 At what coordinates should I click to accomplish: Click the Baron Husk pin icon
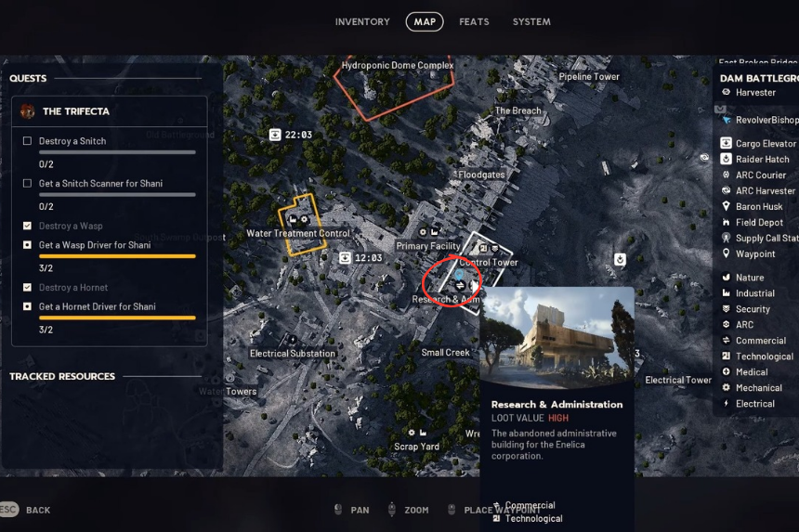click(x=727, y=206)
